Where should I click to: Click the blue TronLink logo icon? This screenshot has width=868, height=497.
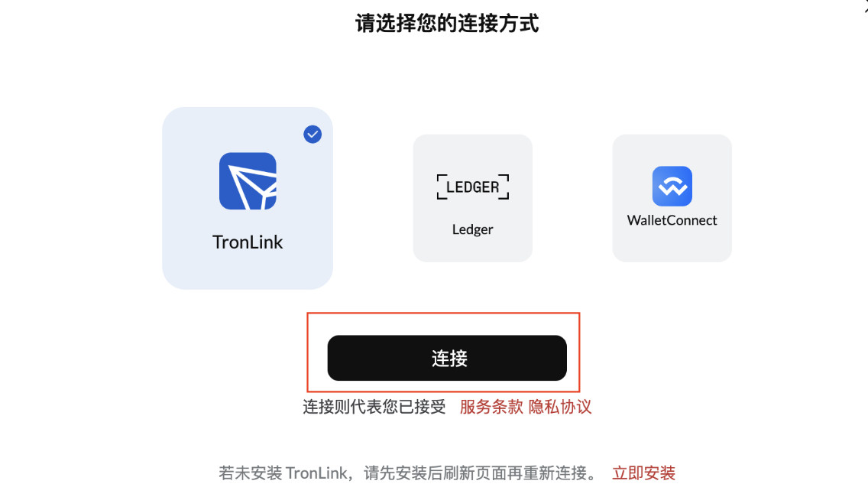tap(248, 181)
